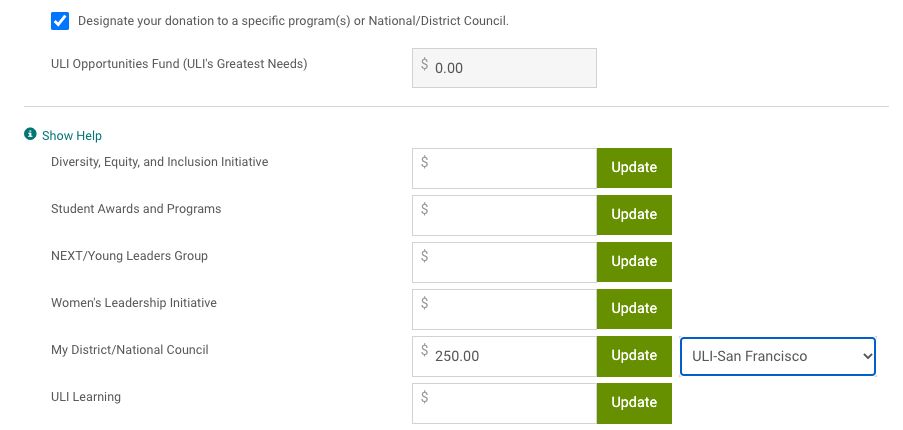Click the designate donation checkbox label text
This screenshot has width=903, height=430.
pos(293,21)
